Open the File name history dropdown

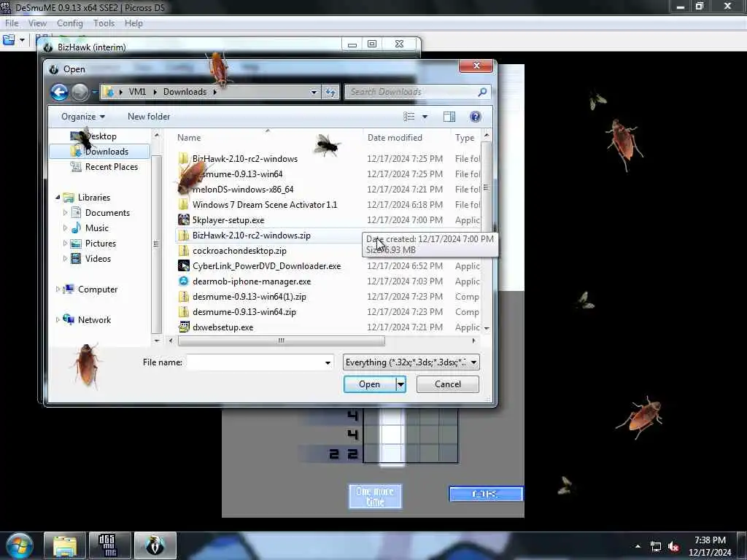[x=328, y=362]
